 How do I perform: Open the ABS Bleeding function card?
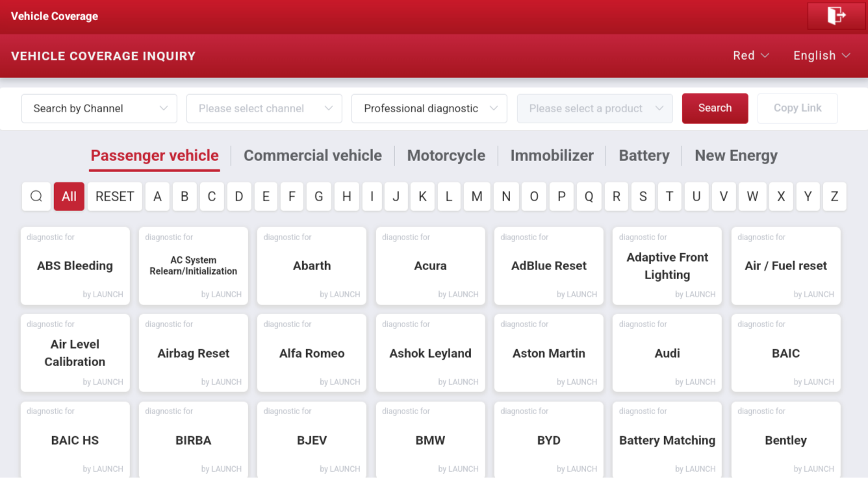click(75, 265)
